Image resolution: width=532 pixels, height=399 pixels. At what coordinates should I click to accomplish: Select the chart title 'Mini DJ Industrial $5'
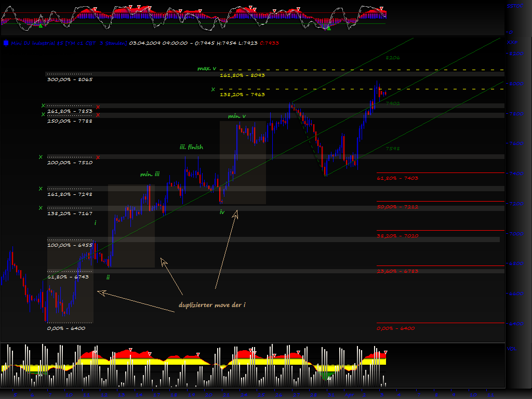click(37, 43)
